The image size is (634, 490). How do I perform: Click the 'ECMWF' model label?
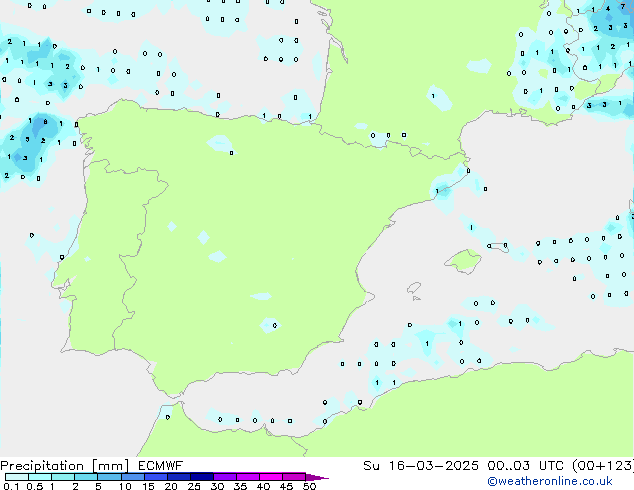click(x=161, y=466)
